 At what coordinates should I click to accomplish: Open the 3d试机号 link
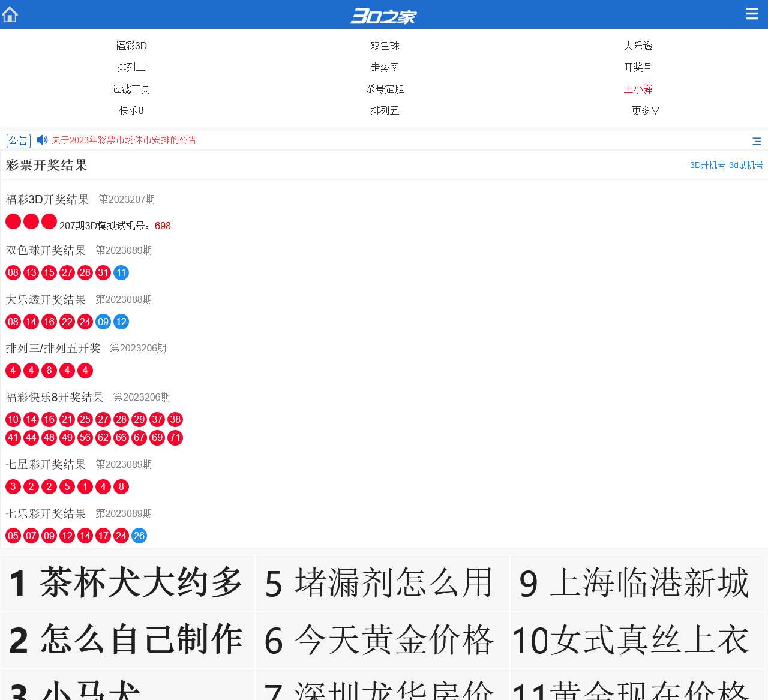[746, 165]
